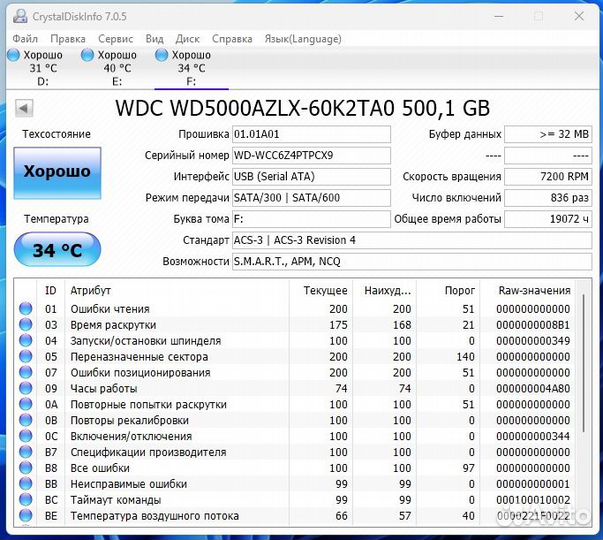Click status circle for Часы работы row
603x540 pixels.
(x=26, y=388)
